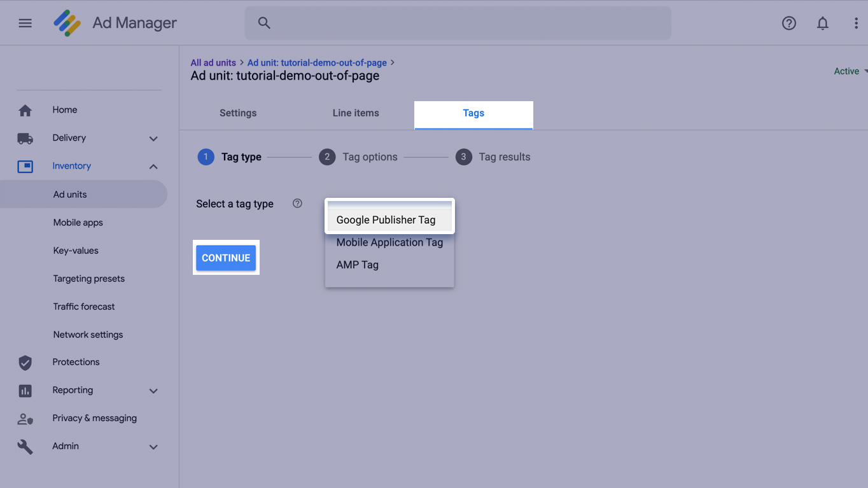Click step 1 Tag type
868x488 pixels.
[230, 157]
